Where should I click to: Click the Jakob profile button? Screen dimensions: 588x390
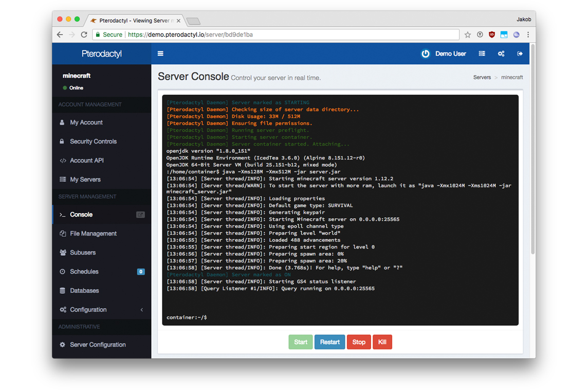coord(524,19)
